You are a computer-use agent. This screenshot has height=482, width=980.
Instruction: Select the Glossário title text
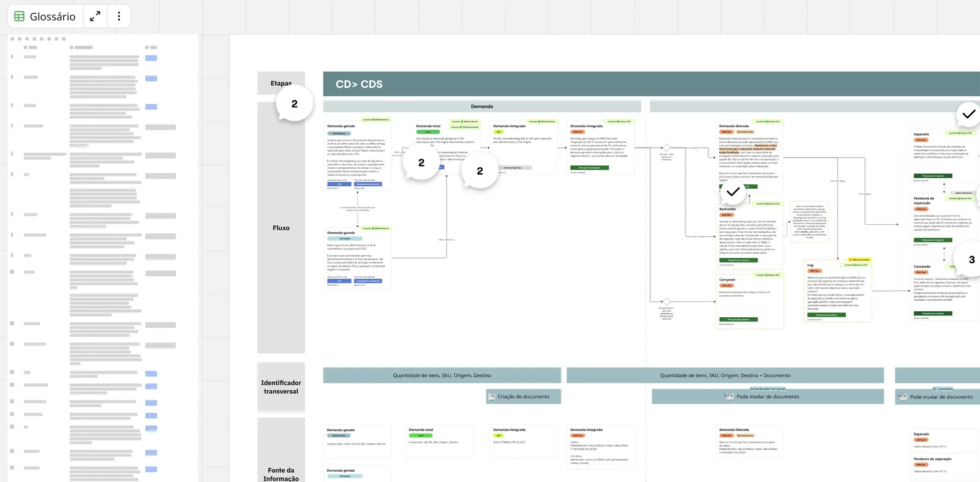pos(53,17)
